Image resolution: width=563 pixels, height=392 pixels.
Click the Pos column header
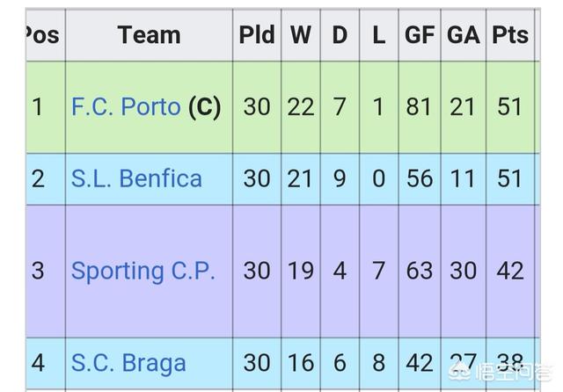tap(40, 35)
